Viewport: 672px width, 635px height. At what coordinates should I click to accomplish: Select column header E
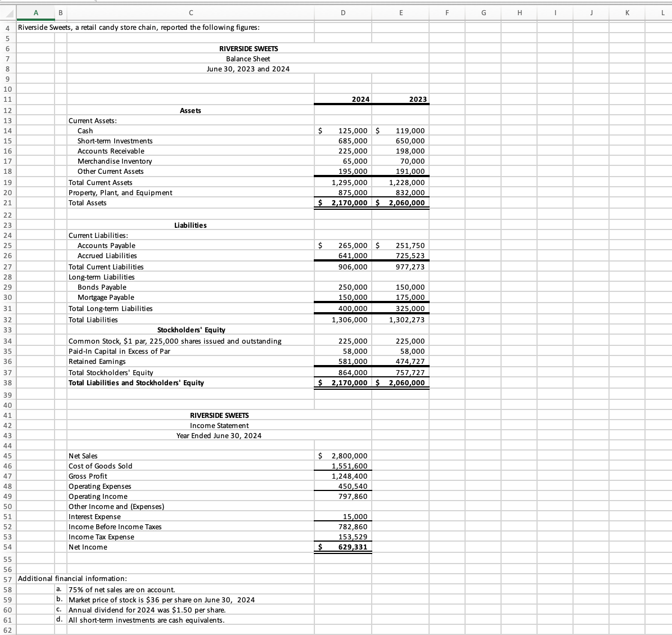[401, 13]
